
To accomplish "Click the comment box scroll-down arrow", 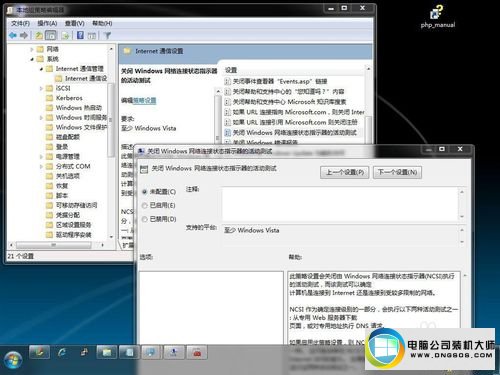I will pyautogui.click(x=462, y=217).
